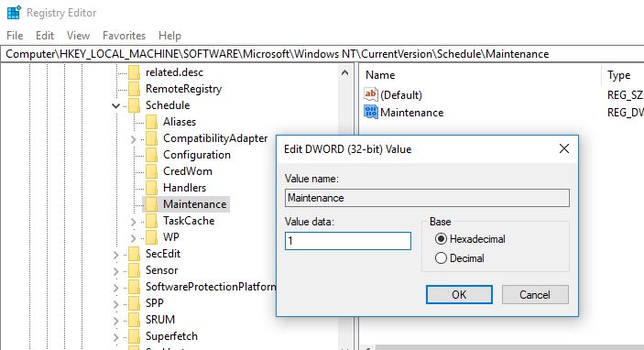The width and height of the screenshot is (644, 350).
Task: Expand the SRUM key
Action: (x=115, y=321)
